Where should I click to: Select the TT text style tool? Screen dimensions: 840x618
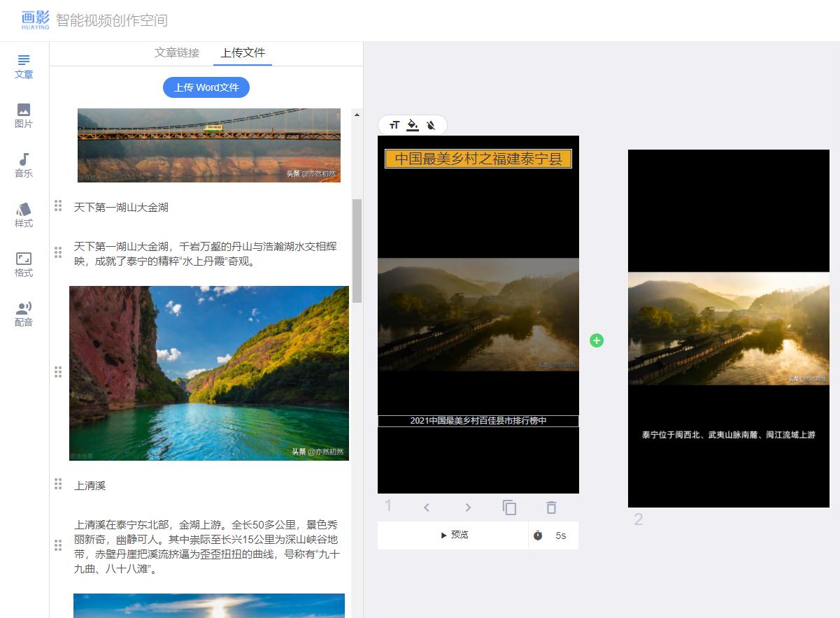point(393,124)
